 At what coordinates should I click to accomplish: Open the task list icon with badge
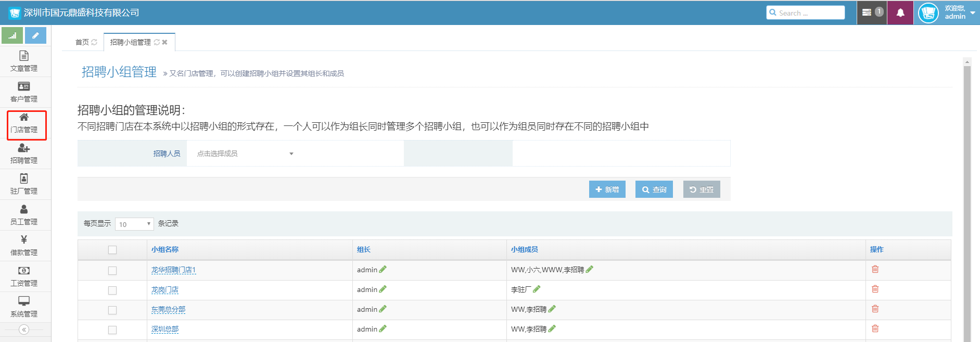(872, 12)
